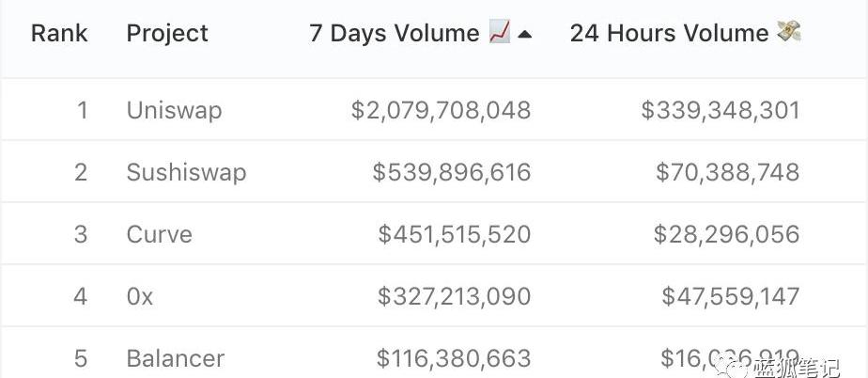Select Sushiswap's 7-day volume $539,896,616
The image size is (868, 378).
tap(451, 172)
